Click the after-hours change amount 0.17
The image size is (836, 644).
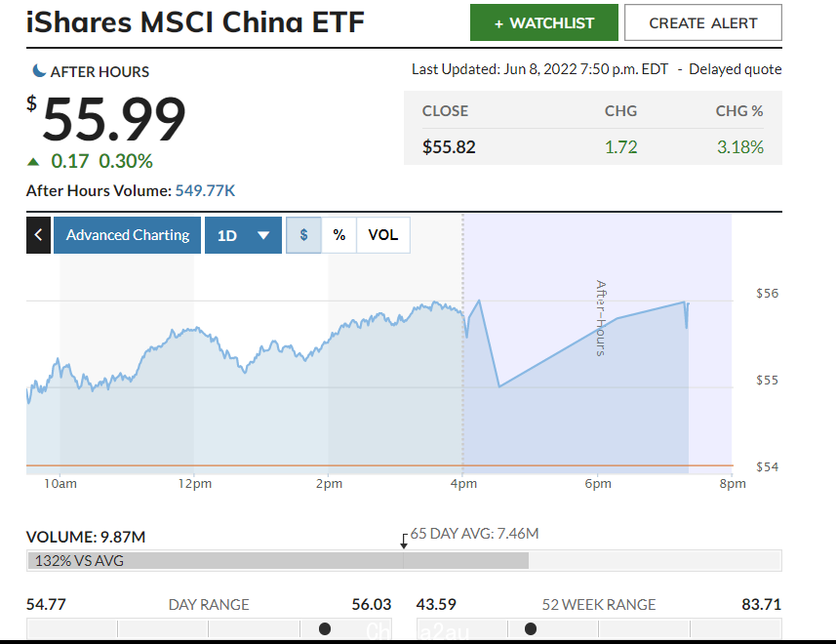tap(70, 161)
